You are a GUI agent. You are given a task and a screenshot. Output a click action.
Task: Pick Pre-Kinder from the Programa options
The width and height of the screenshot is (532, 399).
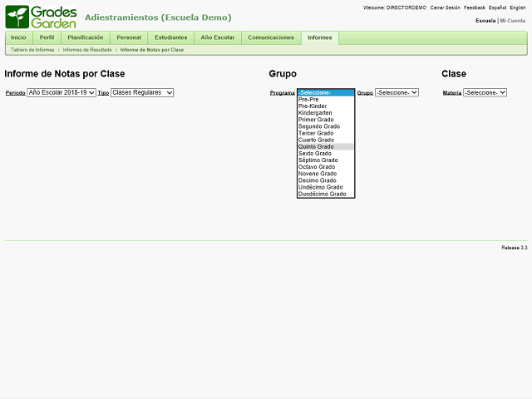pos(313,106)
